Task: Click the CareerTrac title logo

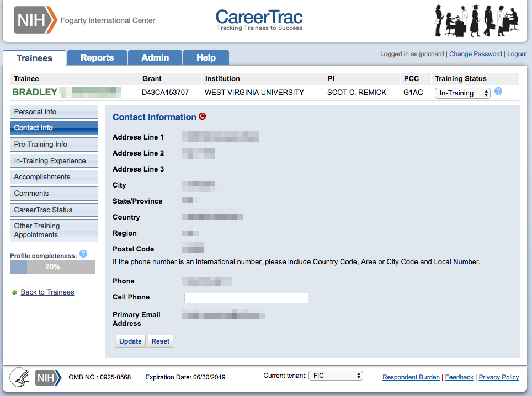Action: [x=259, y=20]
